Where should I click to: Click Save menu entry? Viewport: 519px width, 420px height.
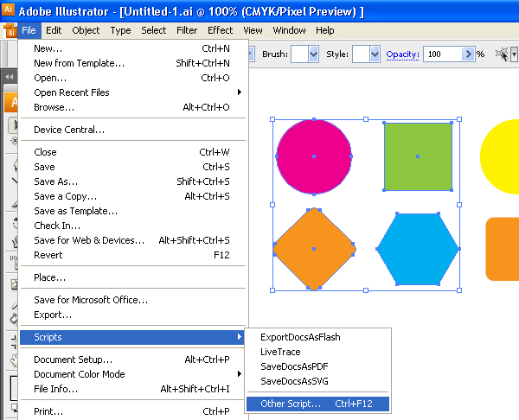tap(132, 167)
